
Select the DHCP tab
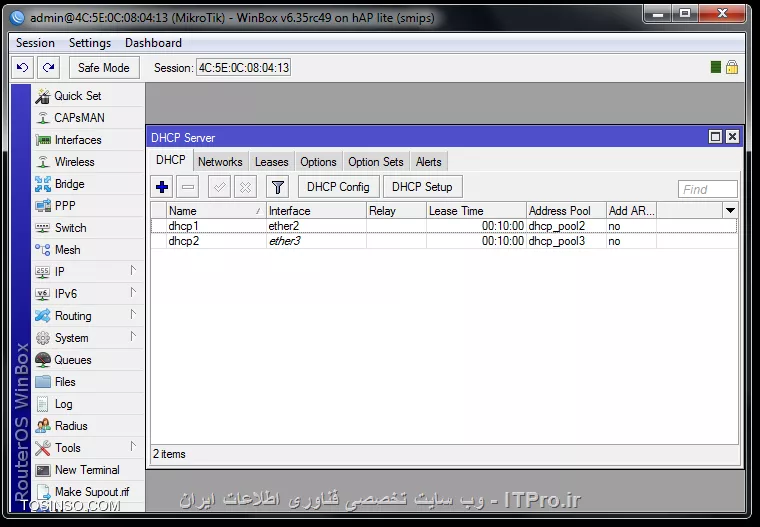pyautogui.click(x=171, y=160)
